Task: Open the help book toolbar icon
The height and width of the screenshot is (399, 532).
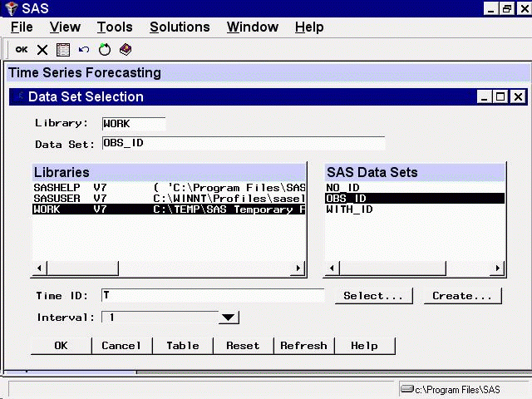Action: click(x=126, y=50)
